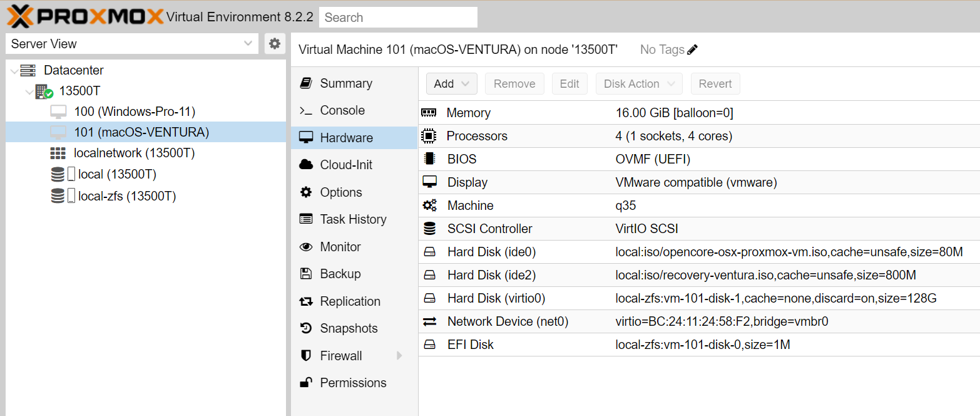The height and width of the screenshot is (416, 980).
Task: Select the BIOS OVMF (UEFI) row
Action: tap(699, 159)
